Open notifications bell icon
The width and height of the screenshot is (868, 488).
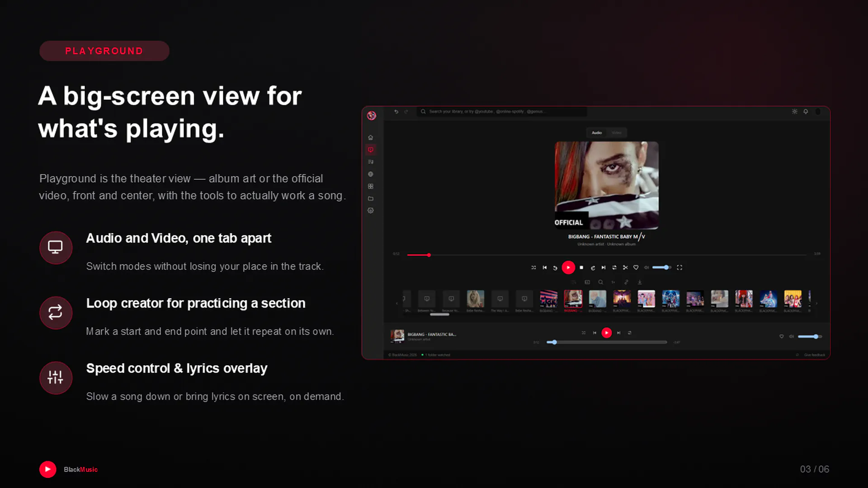pos(806,112)
